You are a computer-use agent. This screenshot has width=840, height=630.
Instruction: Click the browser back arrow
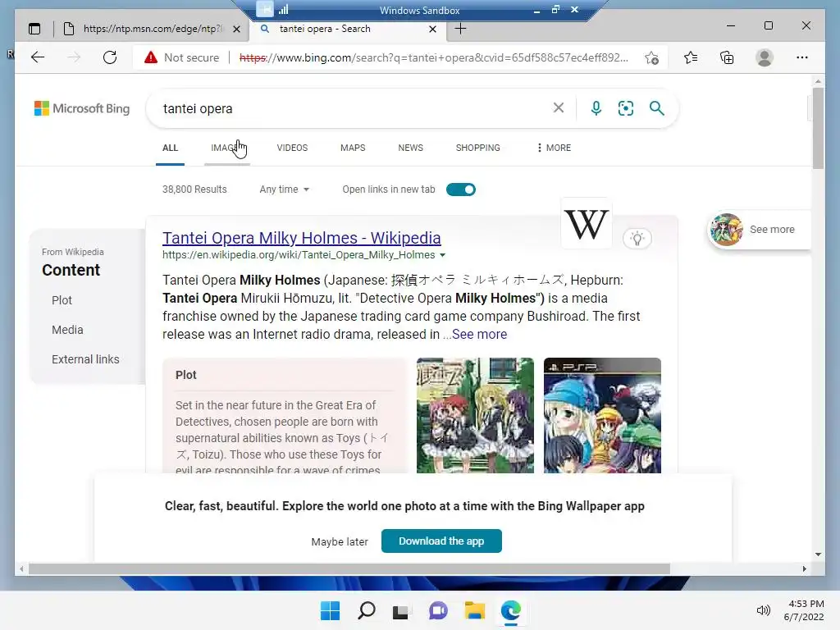(x=38, y=57)
